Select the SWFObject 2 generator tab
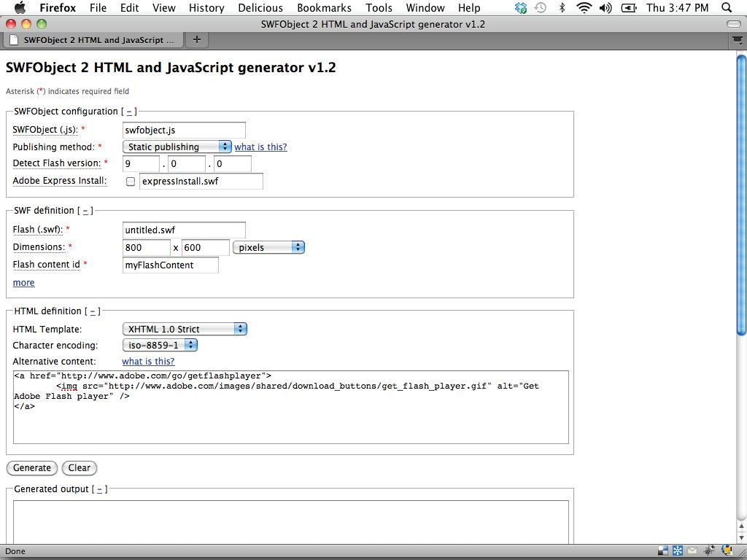The height and width of the screenshot is (560, 747). point(93,40)
